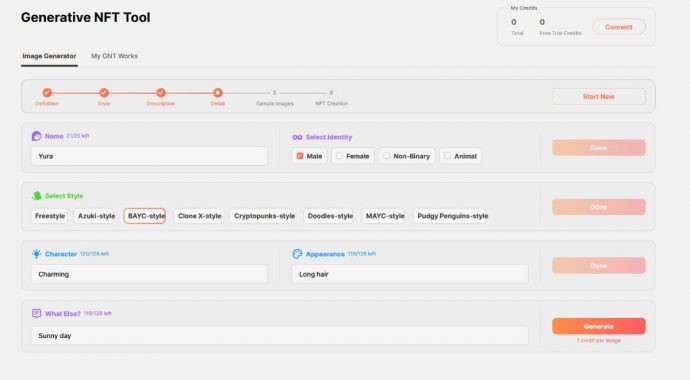Select the Clone X-style option
This screenshot has width=690, height=380.
point(199,216)
